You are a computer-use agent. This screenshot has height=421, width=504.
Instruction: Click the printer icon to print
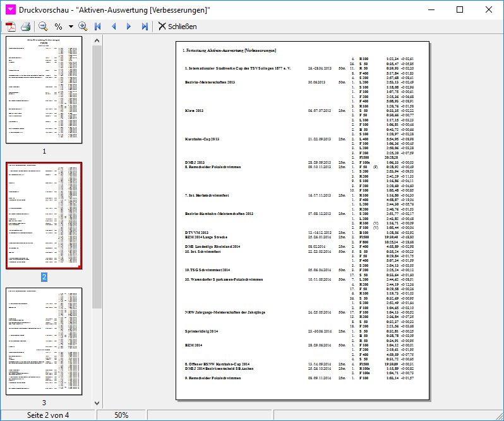[x=25, y=27]
